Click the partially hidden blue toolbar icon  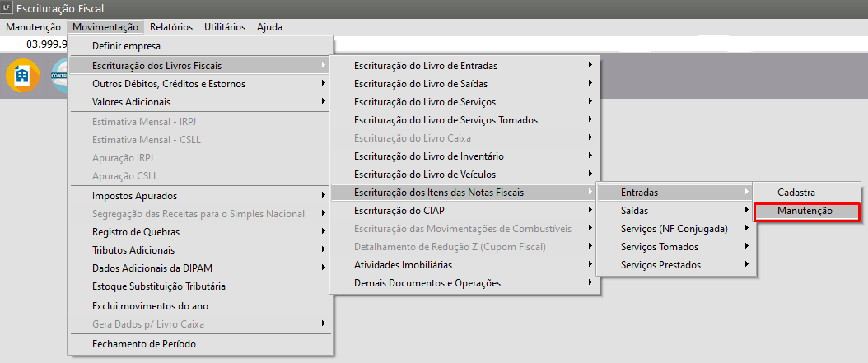58,76
